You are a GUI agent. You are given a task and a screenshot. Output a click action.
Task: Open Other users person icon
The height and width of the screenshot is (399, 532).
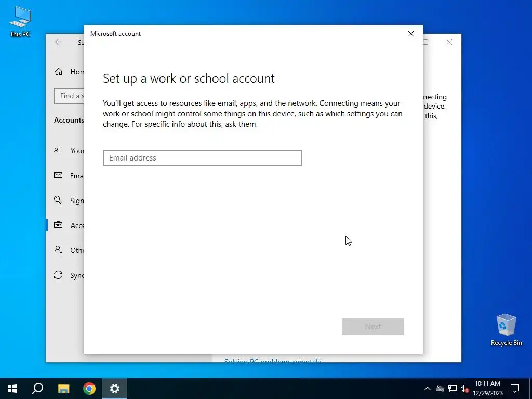pos(58,250)
